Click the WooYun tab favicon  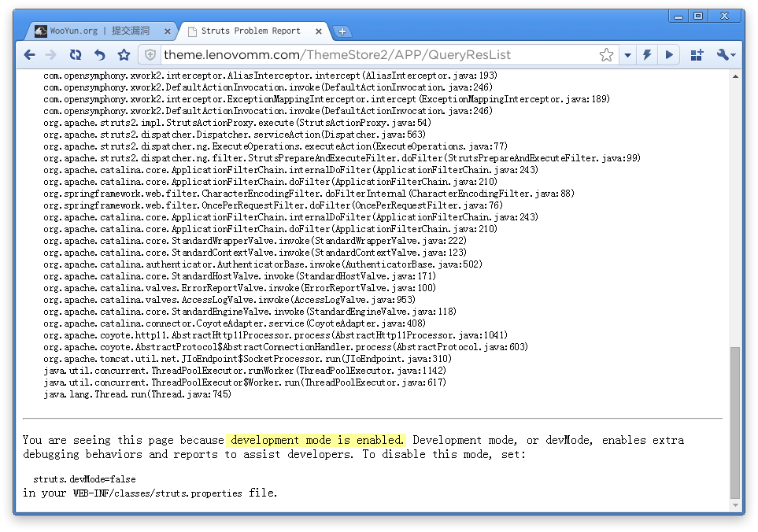click(x=41, y=31)
